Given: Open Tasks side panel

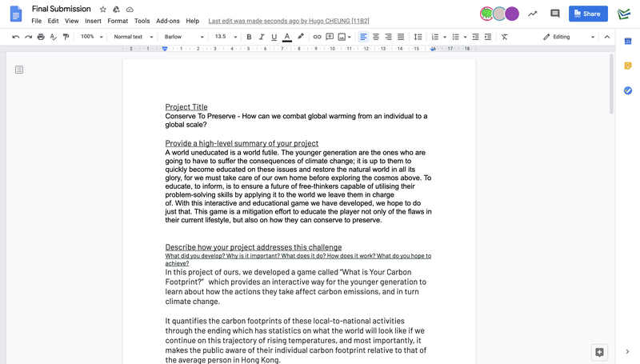Looking at the screenshot, I should coord(628,90).
